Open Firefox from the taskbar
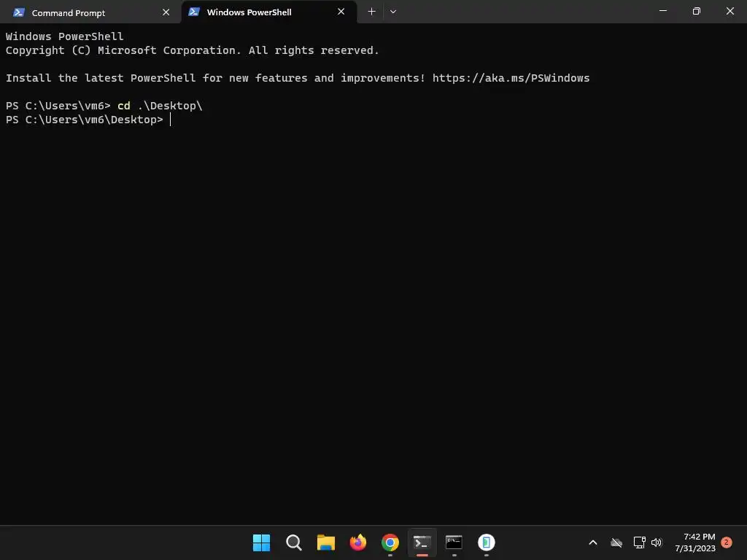Screen dimensions: 747x560 [x=358, y=542]
